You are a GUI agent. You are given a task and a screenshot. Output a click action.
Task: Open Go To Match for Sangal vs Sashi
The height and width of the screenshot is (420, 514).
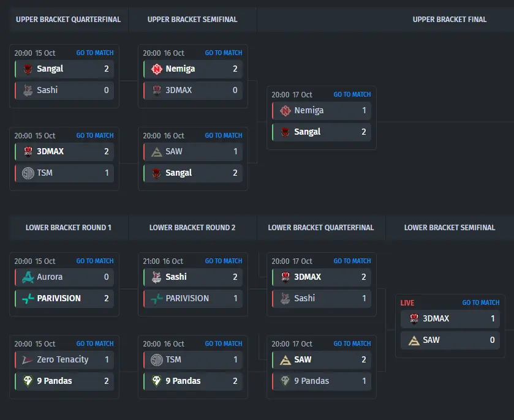95,53
